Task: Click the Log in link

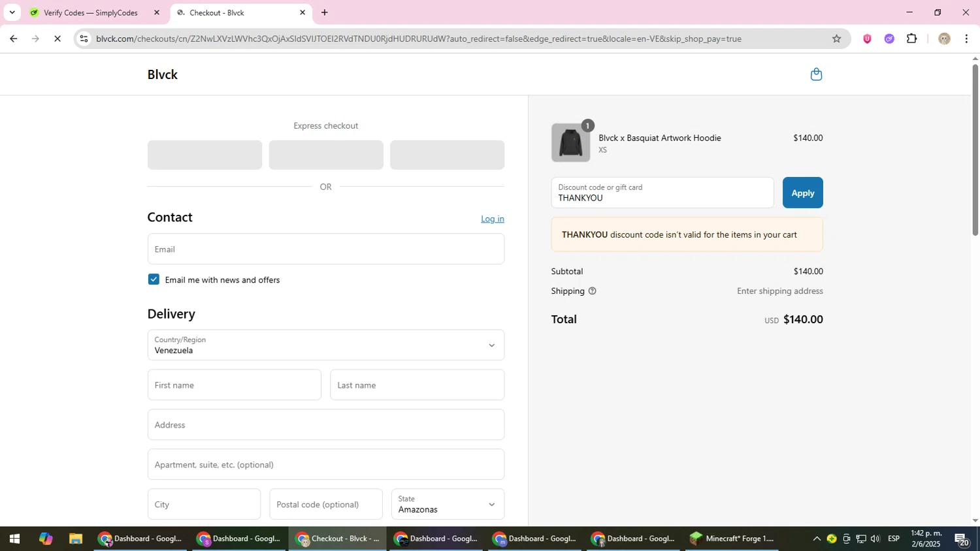Action: click(x=493, y=219)
